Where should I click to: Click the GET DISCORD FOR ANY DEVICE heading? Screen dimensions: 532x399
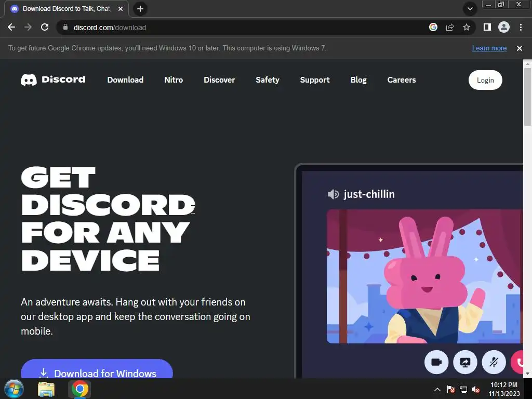coord(108,219)
